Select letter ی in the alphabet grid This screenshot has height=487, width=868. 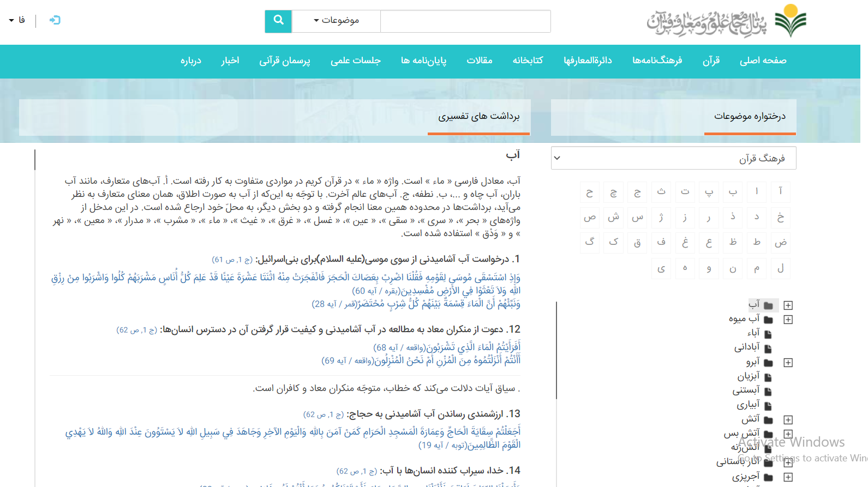[x=661, y=268]
